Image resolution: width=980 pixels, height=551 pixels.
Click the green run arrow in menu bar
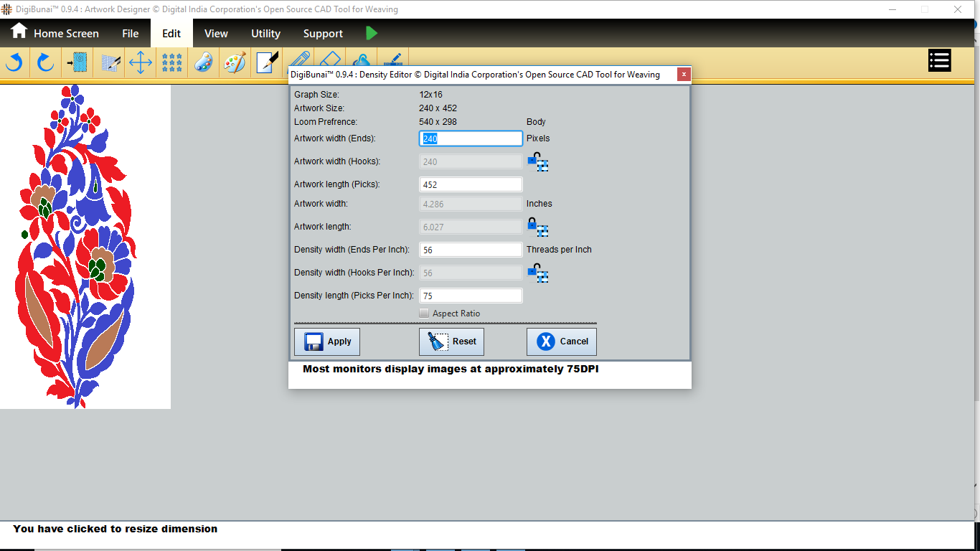click(371, 33)
